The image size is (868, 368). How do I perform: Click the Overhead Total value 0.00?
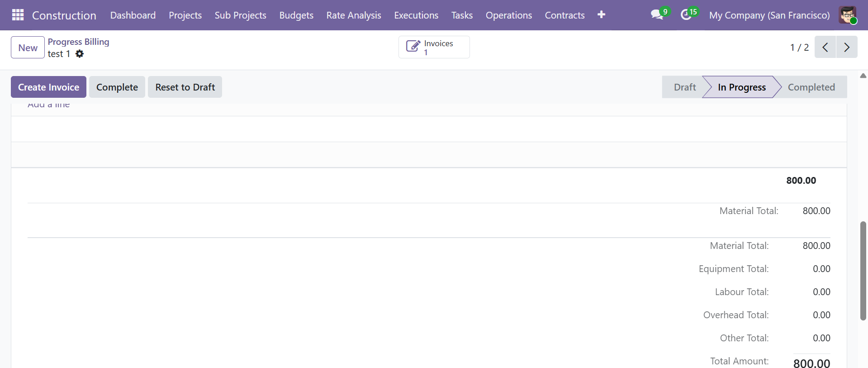pos(821,315)
